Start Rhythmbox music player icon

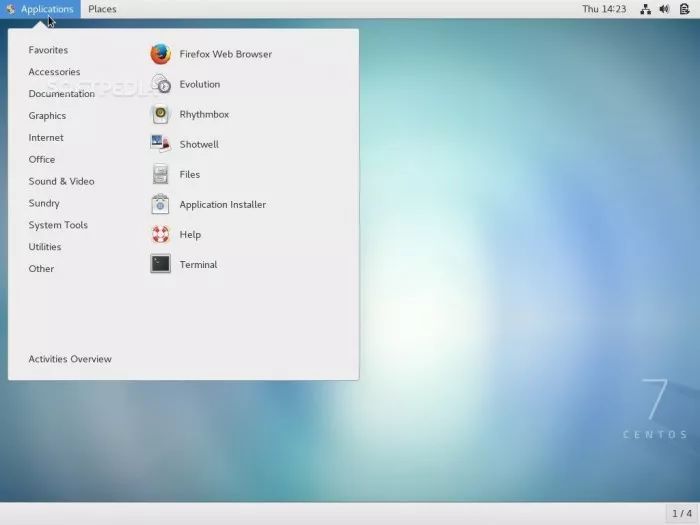(x=160, y=114)
